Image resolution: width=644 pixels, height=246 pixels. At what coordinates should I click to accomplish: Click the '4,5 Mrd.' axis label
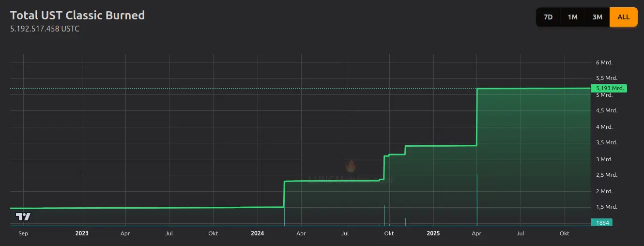click(606, 110)
